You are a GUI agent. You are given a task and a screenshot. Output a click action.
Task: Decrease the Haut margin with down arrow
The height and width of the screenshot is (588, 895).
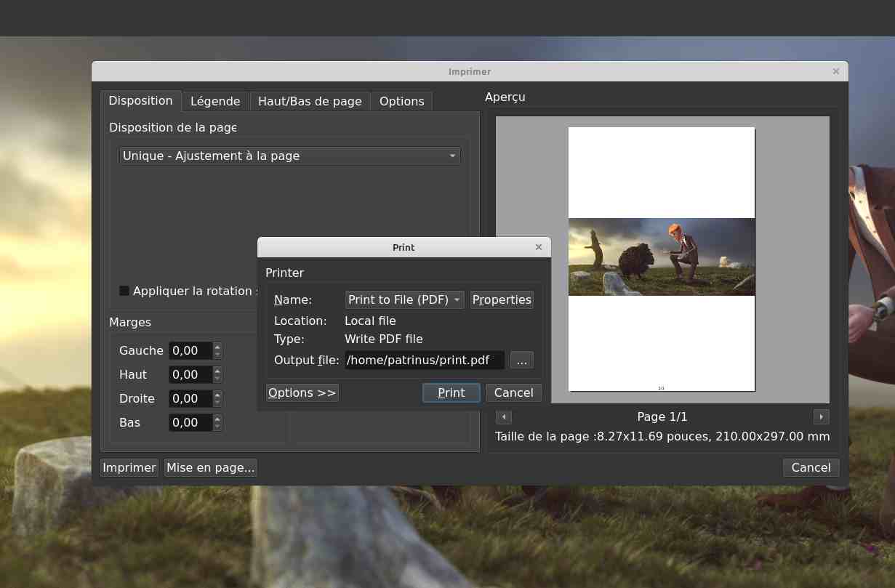pos(217,379)
